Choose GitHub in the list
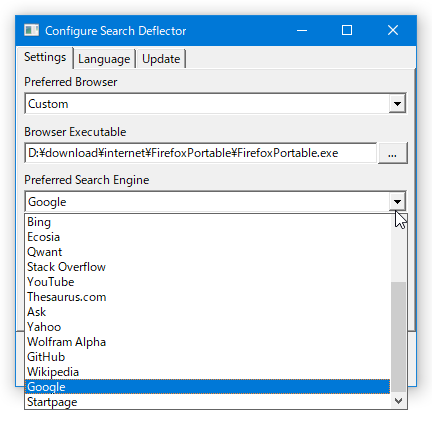Viewport: 432px width, 424px height. (x=207, y=357)
